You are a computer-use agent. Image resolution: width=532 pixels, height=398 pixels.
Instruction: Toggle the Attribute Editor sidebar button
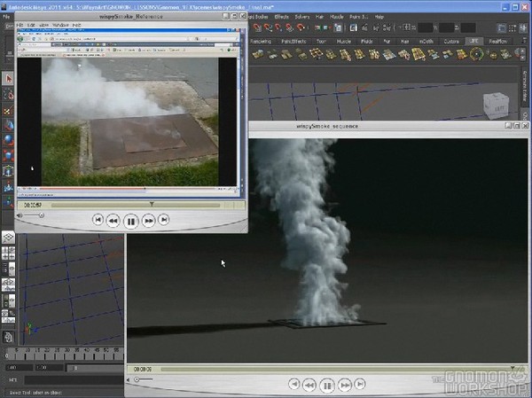coord(525,86)
